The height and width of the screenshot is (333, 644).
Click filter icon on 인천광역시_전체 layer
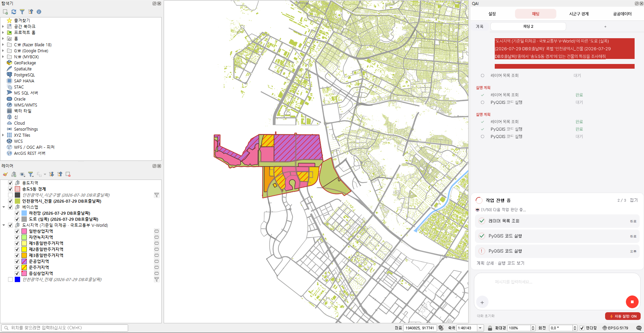pos(157,279)
